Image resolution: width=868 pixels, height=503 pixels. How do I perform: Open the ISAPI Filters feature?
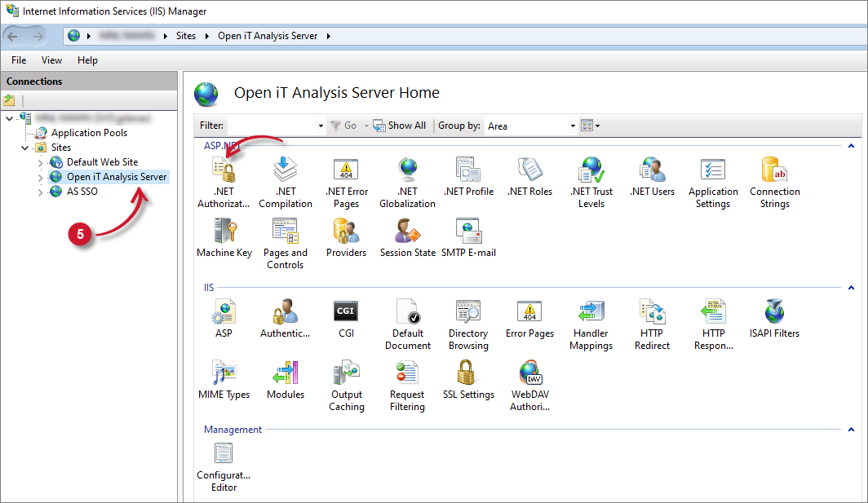(x=774, y=313)
